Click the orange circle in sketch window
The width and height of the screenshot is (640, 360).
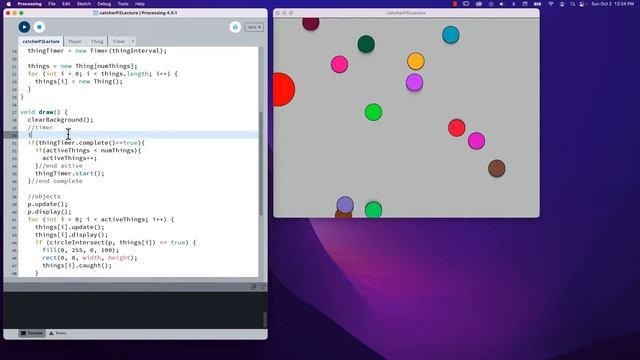416,61
